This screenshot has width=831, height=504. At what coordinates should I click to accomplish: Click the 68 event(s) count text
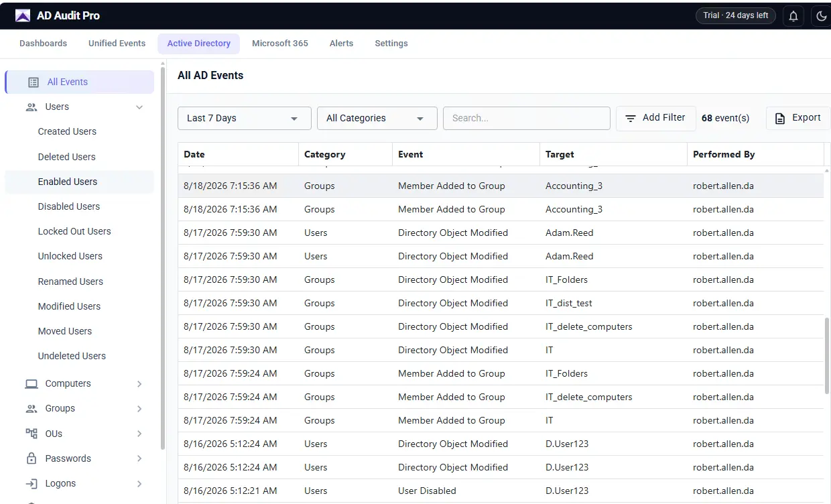coord(725,119)
